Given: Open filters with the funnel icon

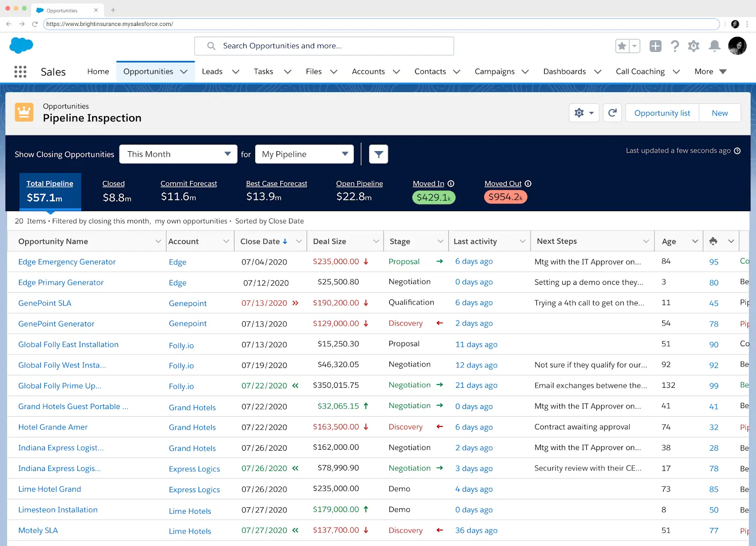Looking at the screenshot, I should click(x=378, y=154).
